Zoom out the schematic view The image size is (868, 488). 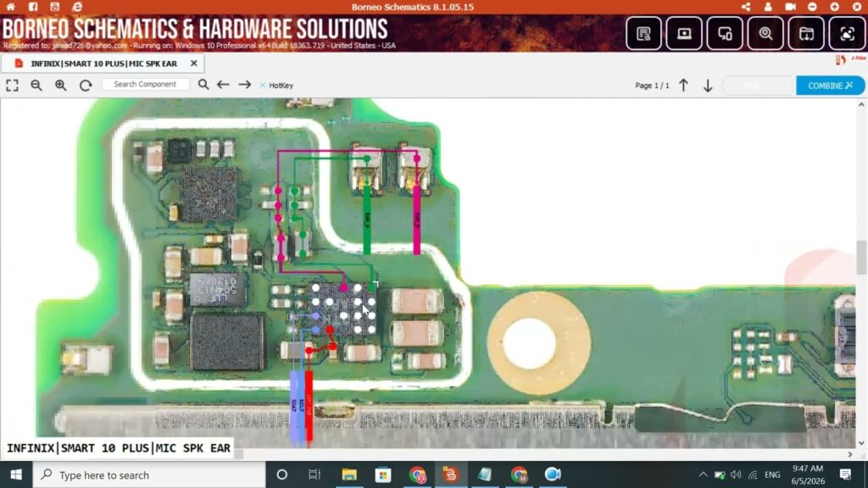[x=36, y=86]
